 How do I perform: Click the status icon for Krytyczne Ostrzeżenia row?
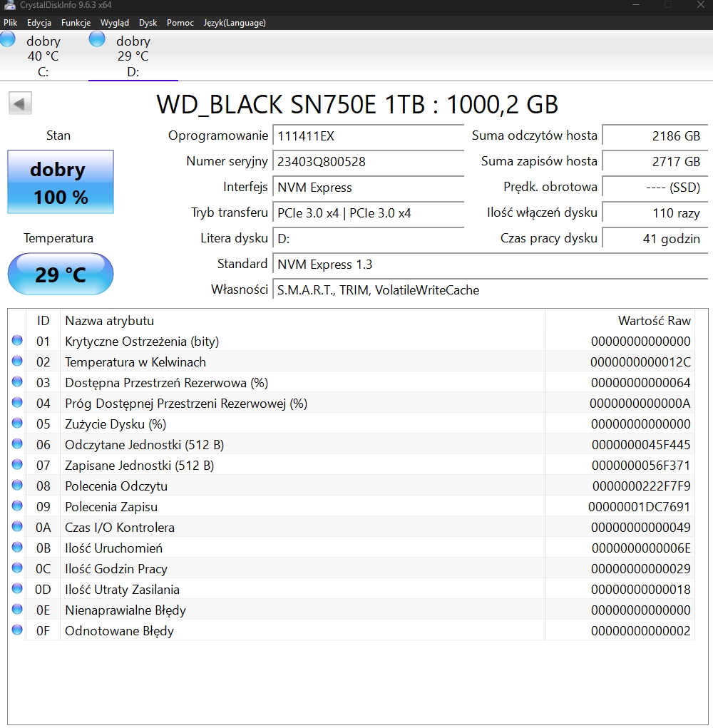17,342
